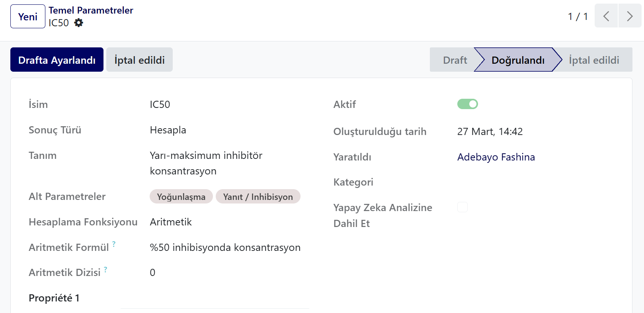The height and width of the screenshot is (313, 644).
Task: Select the Doğrulandı status stage
Action: pos(518,60)
